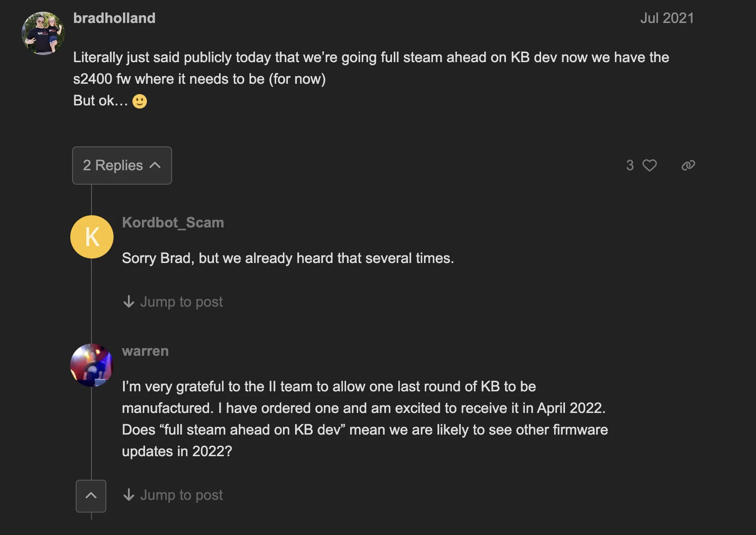756x535 pixels.
Task: Copy post link using the chain icon
Action: click(x=688, y=165)
